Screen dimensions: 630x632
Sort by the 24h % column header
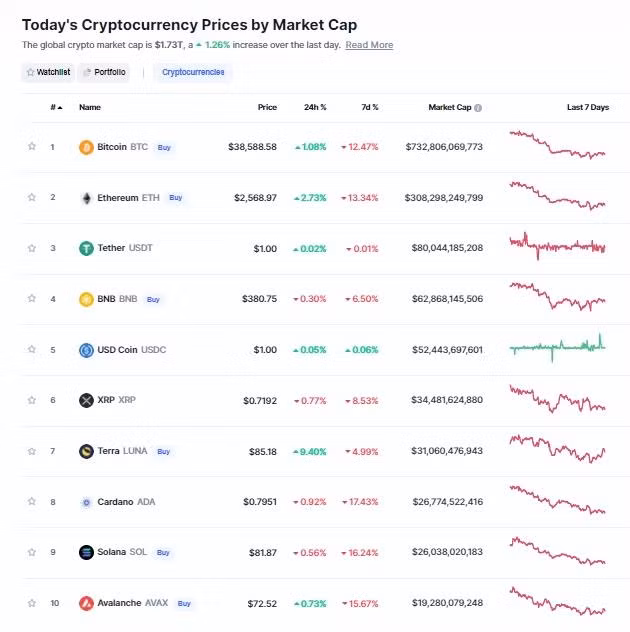point(316,107)
